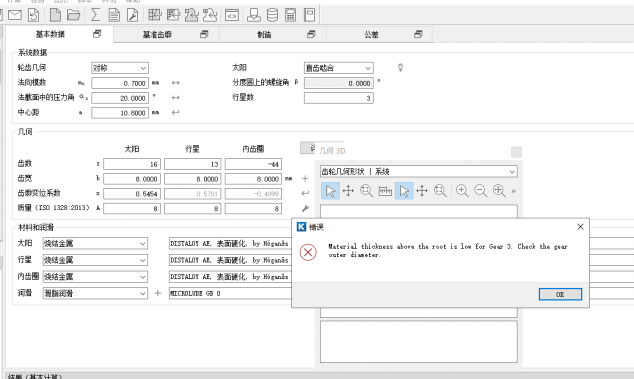
Task: Click the 行星数 field showing 3
Action: point(338,98)
